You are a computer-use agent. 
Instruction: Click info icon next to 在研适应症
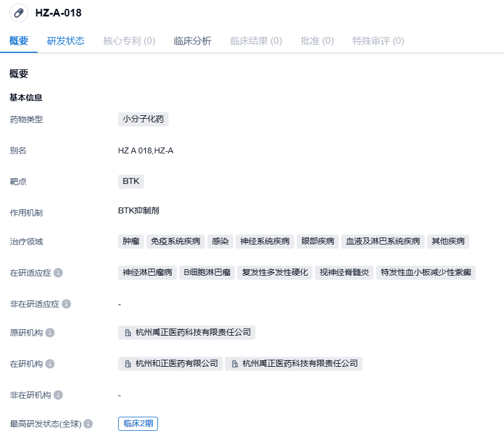coord(58,273)
